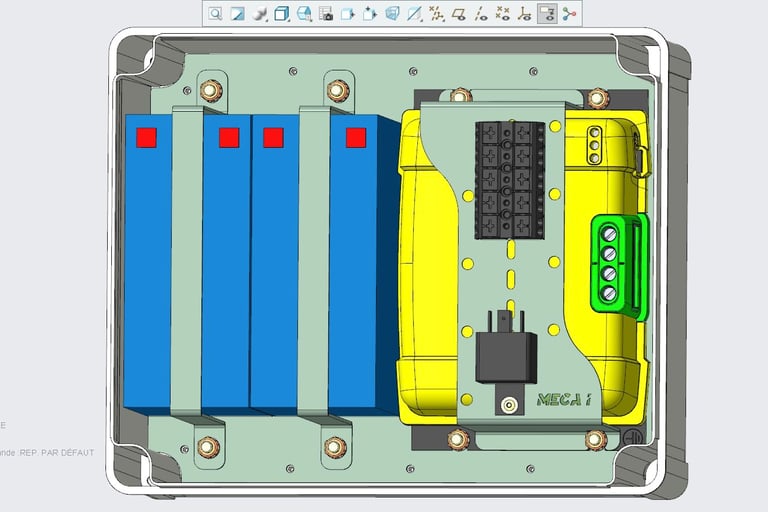Select the leftmost red square on batteries

146,138
